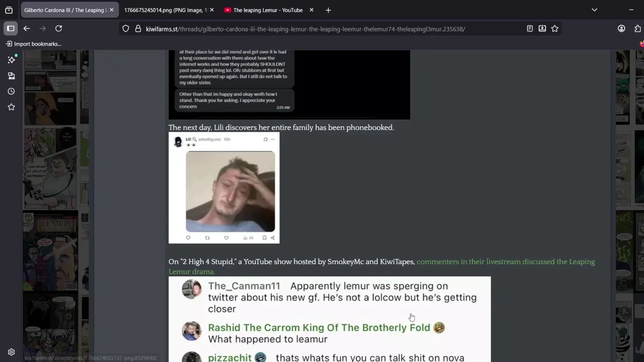Bookmark this page with the star

pos(554,29)
